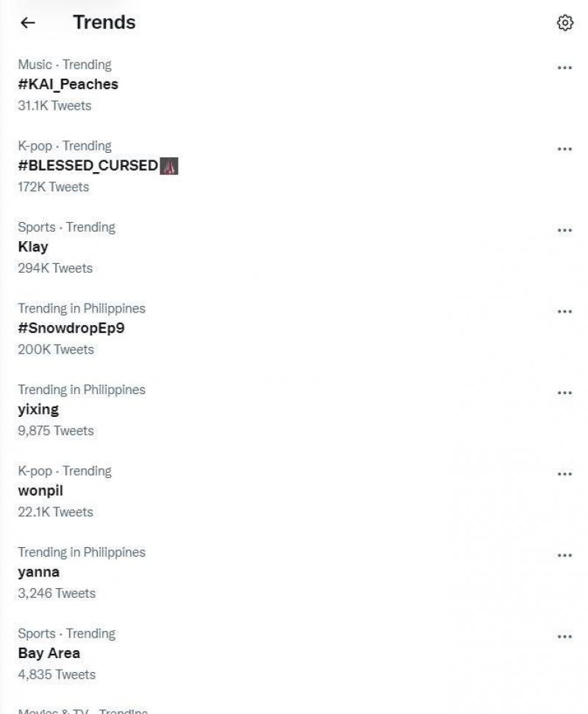Open the wonpil trend
The height and width of the screenshot is (714, 588).
point(40,490)
